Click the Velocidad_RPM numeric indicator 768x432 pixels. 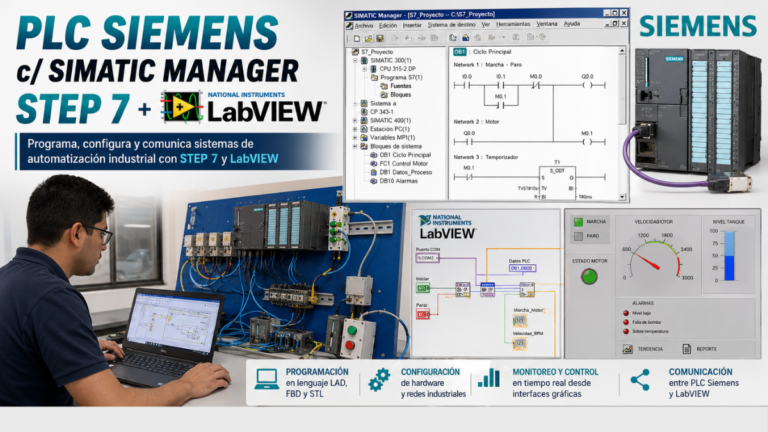coord(520,344)
